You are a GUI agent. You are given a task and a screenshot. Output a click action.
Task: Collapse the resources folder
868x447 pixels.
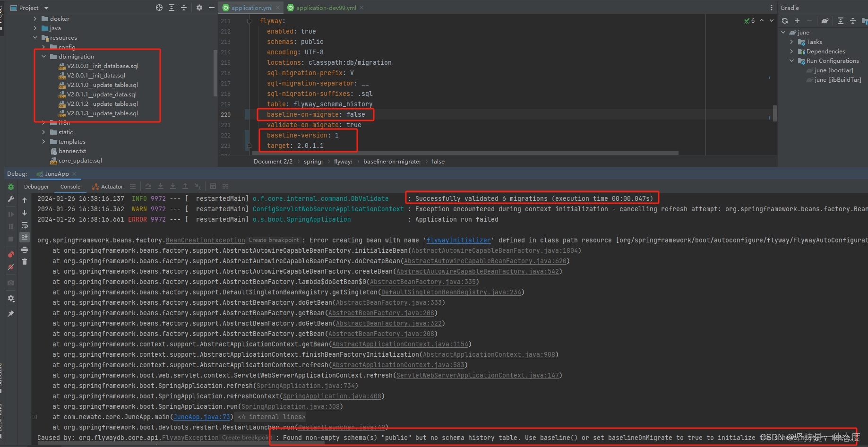pyautogui.click(x=35, y=37)
